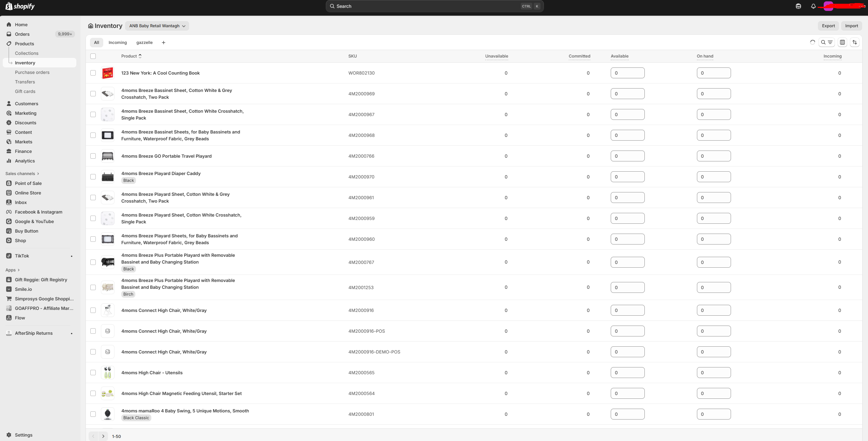Open the 4moms High Chair Magnetic Feeding Utensil product
This screenshot has height=441, width=868.
point(181,393)
